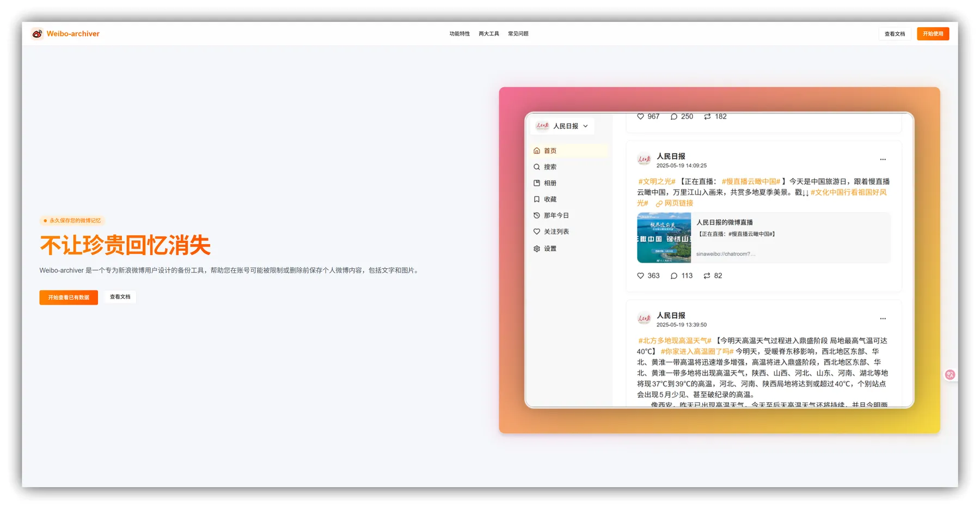Select 首页 in the sidebar

[x=549, y=150]
